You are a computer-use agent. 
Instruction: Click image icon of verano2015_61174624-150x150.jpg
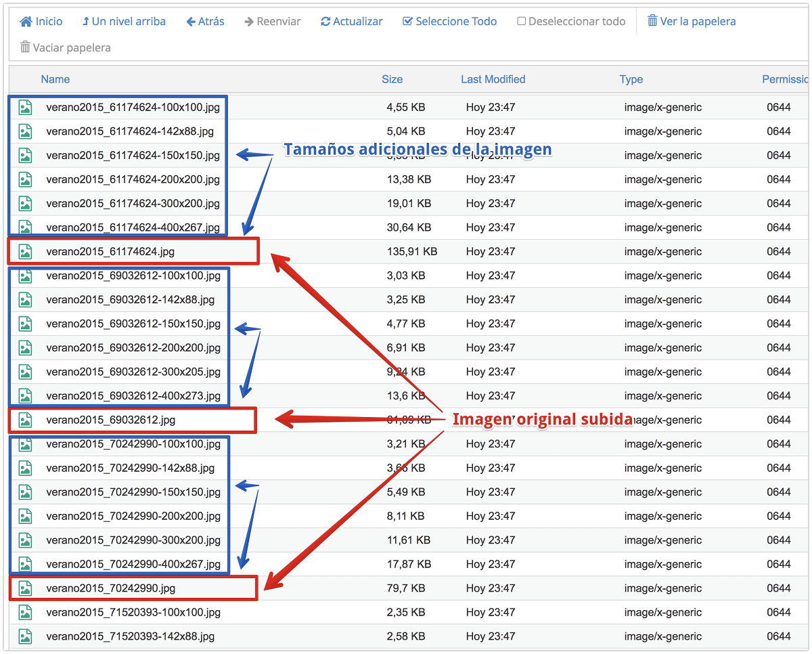coord(26,155)
